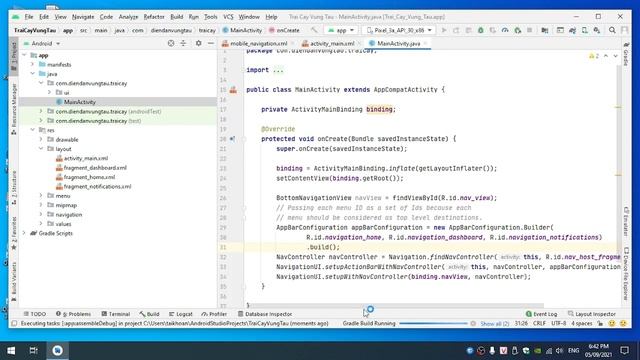Open the Pixel_3a_API_30_x86 device dropdown

click(x=399, y=30)
